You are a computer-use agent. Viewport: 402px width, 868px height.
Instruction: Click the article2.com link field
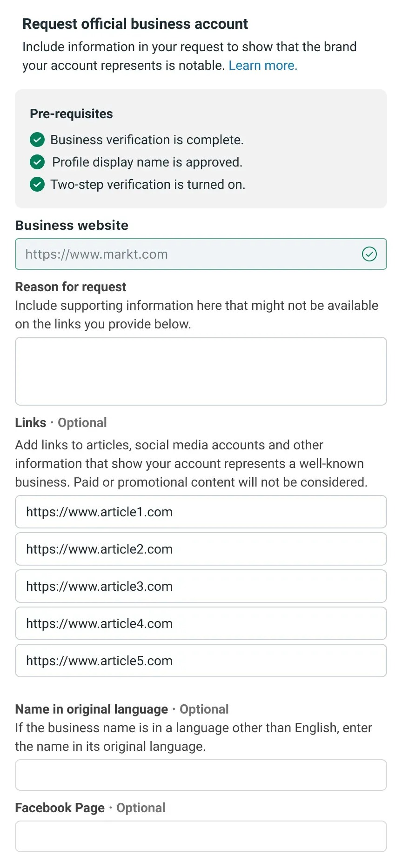[201, 549]
